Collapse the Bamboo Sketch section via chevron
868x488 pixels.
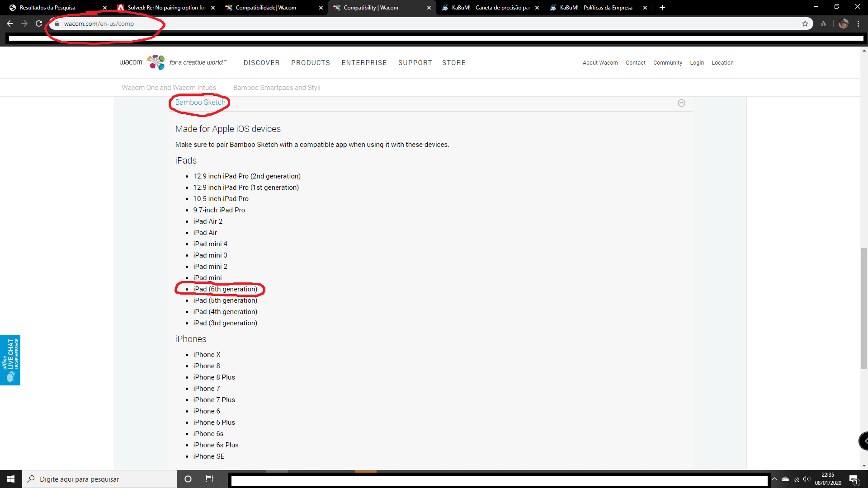681,103
